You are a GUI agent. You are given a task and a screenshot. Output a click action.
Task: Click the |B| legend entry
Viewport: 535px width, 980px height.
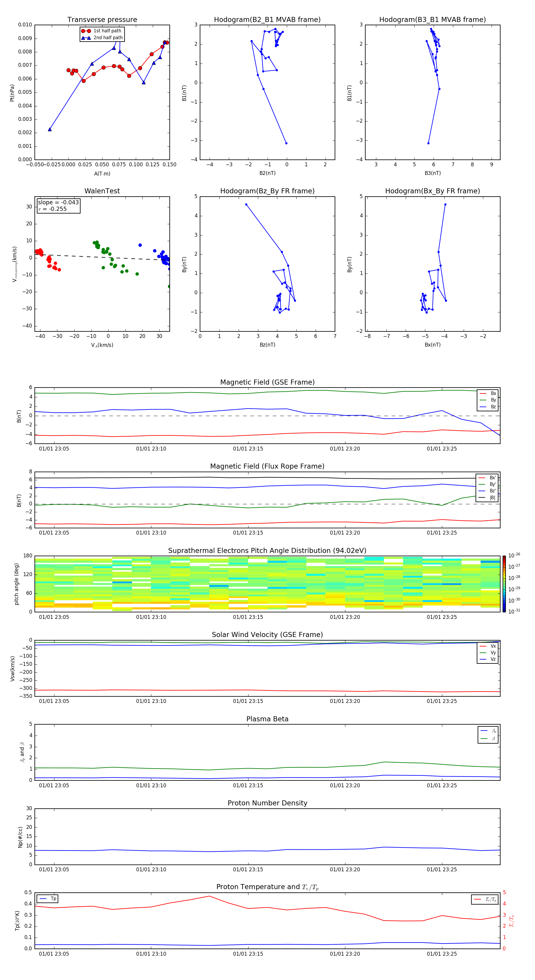click(x=487, y=498)
